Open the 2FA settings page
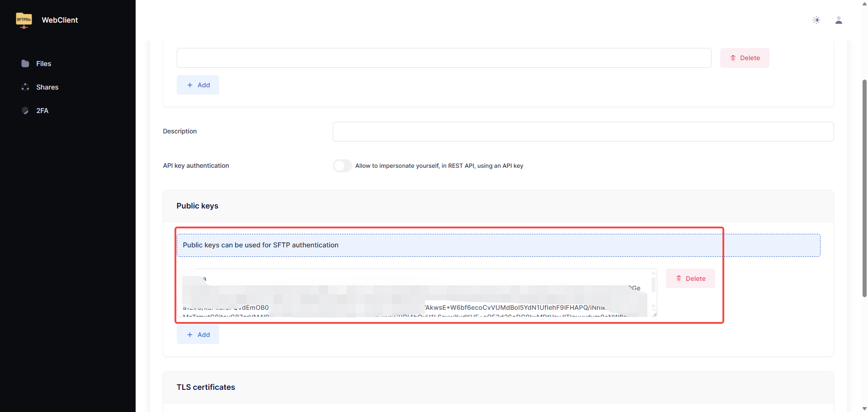Image resolution: width=868 pixels, height=412 pixels. (x=42, y=111)
